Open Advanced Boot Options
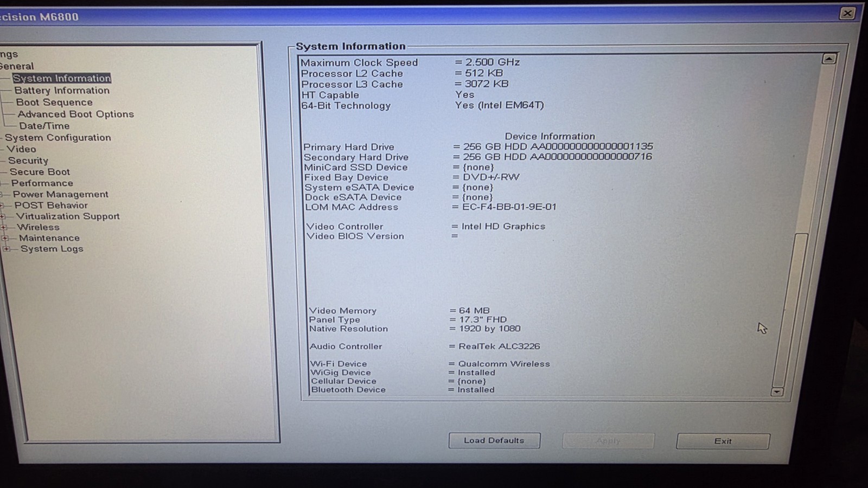The height and width of the screenshot is (488, 868). pos(75,114)
